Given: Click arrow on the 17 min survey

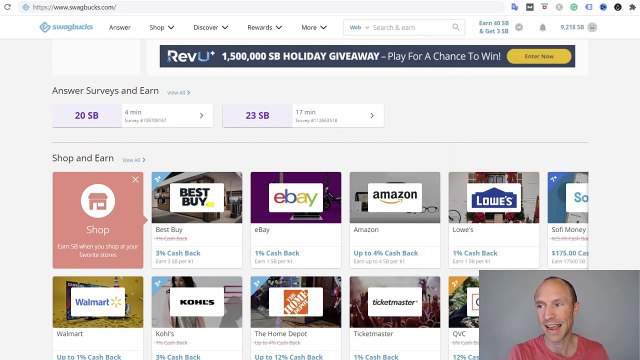Looking at the screenshot, I should [x=372, y=116].
